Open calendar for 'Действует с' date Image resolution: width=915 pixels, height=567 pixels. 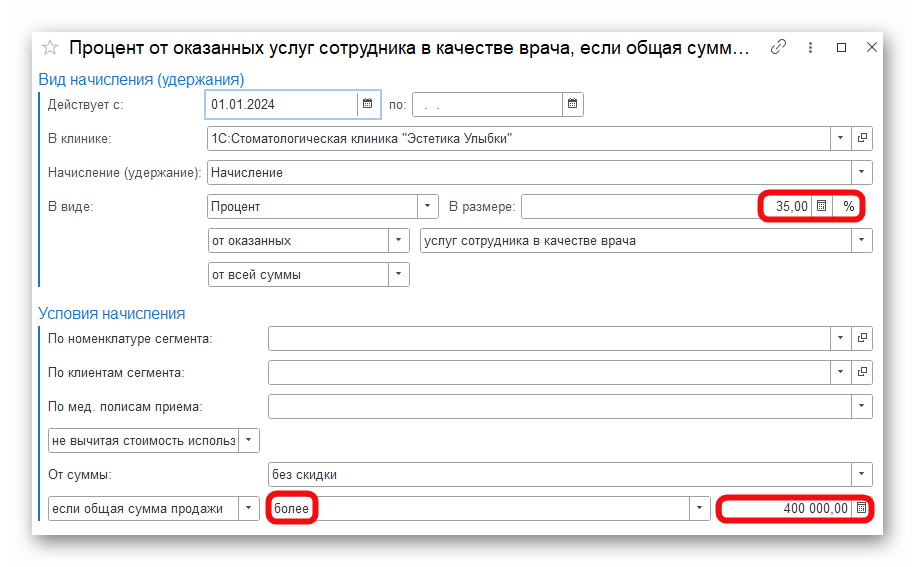coord(368,104)
